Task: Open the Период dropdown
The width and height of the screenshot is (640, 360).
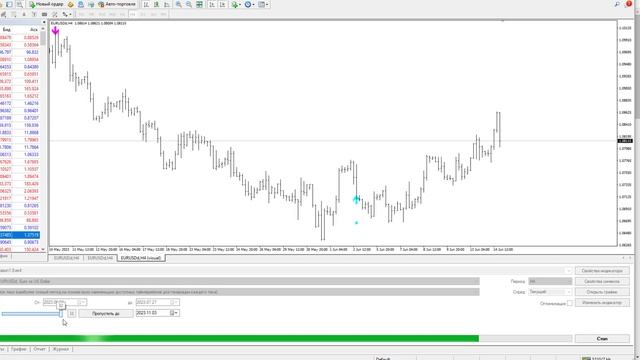Action: tap(550, 281)
